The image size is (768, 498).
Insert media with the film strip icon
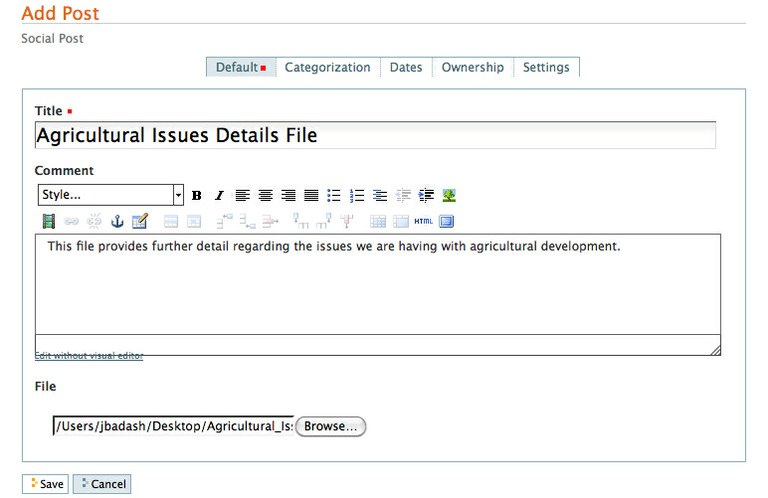48,221
